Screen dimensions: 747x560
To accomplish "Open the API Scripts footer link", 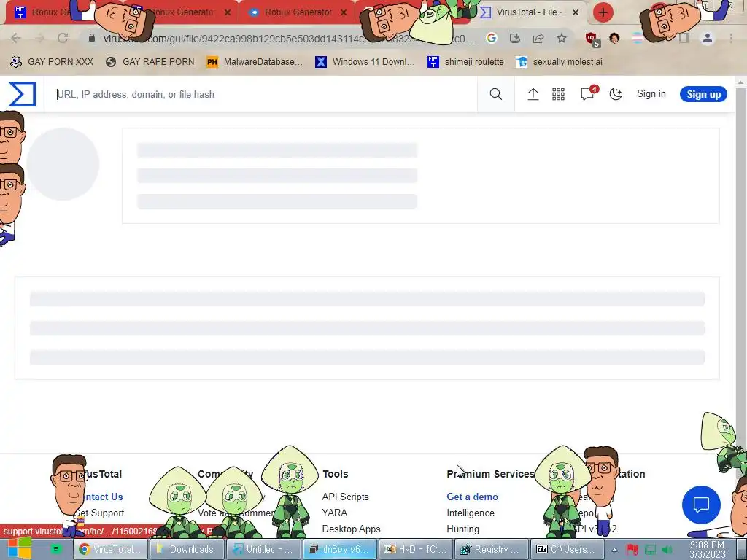I will [345, 497].
